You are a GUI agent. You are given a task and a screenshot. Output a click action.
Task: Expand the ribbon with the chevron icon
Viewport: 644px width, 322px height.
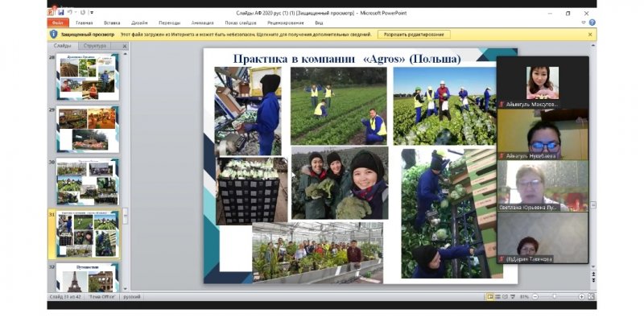tap(583, 23)
